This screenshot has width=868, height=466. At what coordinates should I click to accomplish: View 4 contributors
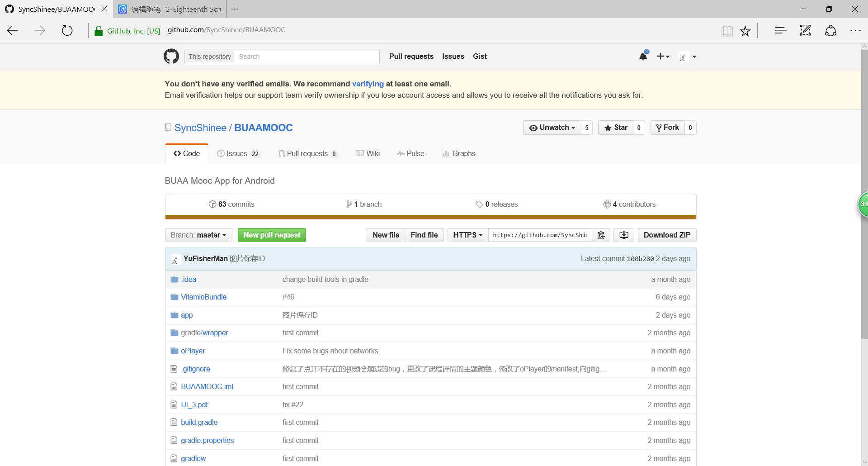pos(629,204)
